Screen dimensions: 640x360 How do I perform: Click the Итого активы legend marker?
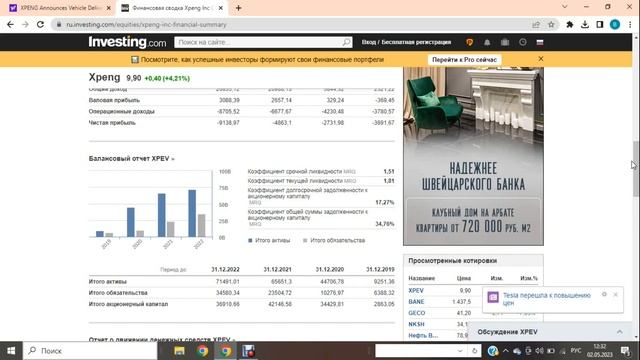pos(250,240)
